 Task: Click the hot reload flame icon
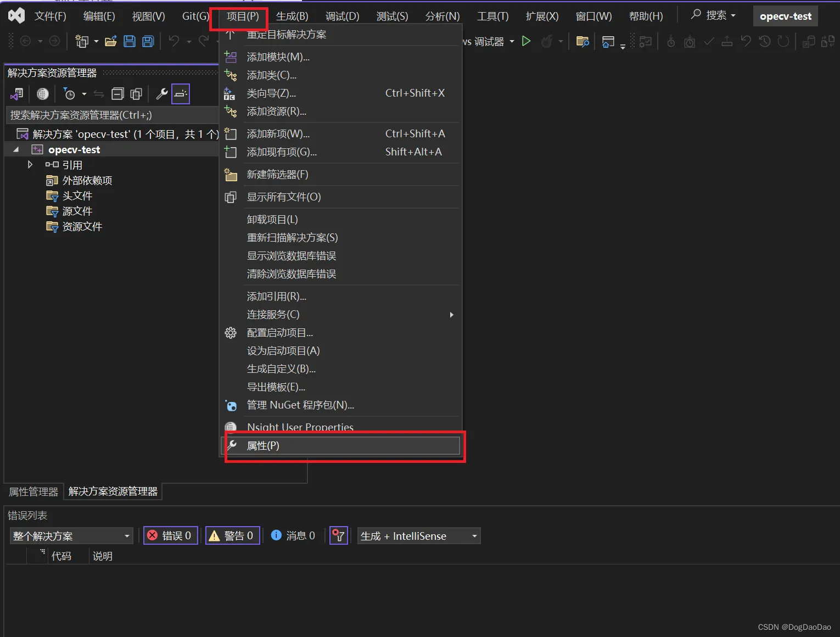[546, 41]
